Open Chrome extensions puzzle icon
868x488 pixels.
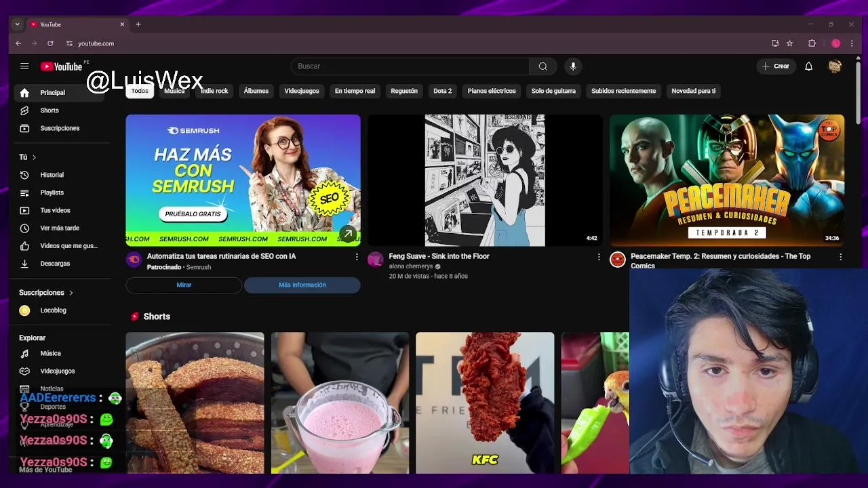tap(812, 43)
